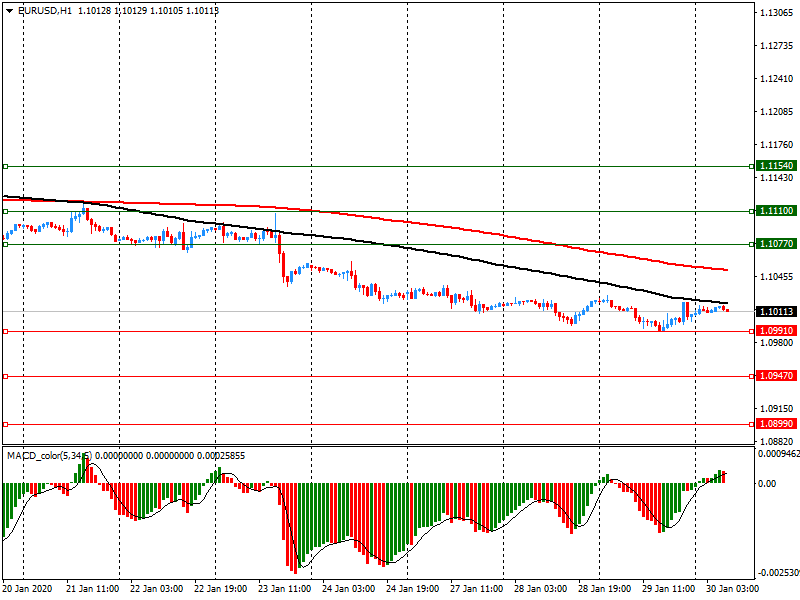
Task: Select the green 1.11540 price level label
Action: point(776,166)
